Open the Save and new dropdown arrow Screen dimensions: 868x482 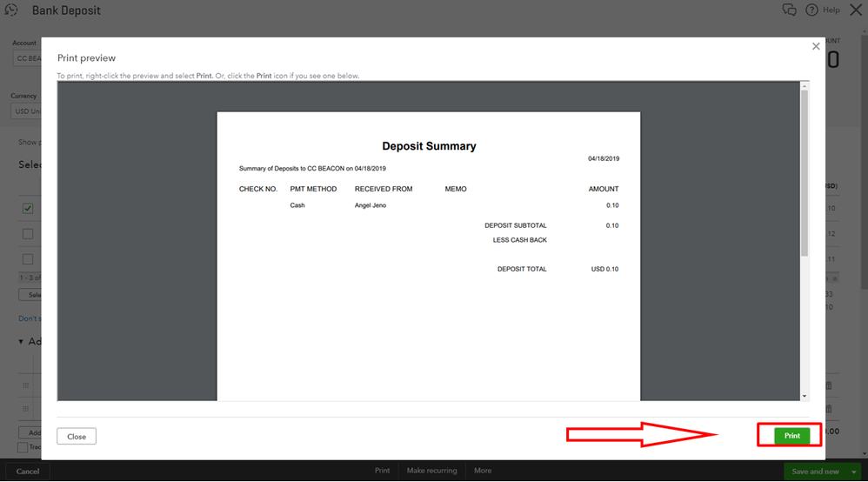(854, 472)
